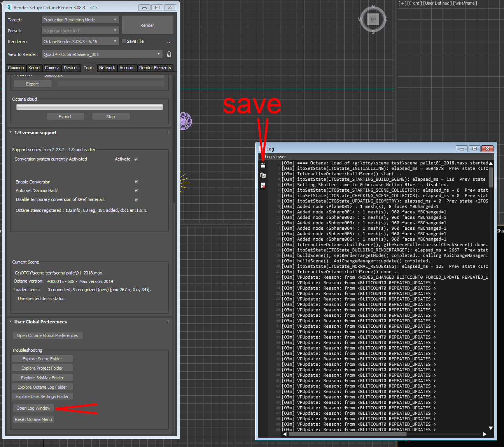Click Explore Octane Log Folder
Screen dimensions: 504x447
click(42, 387)
